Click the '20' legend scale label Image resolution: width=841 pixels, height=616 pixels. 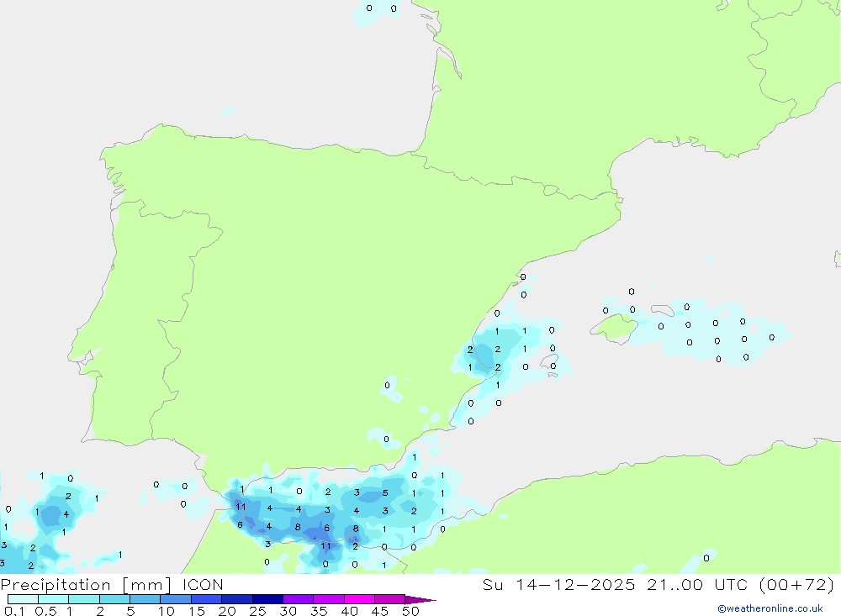click(227, 611)
